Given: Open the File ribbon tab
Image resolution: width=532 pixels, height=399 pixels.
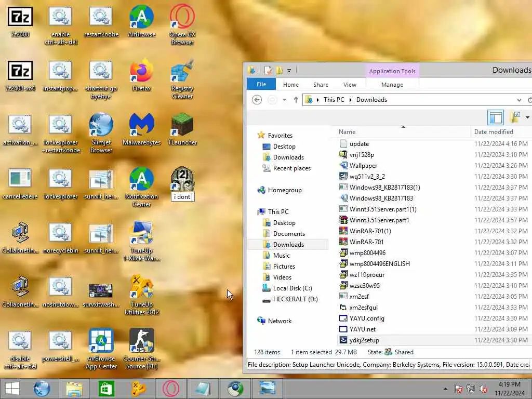Looking at the screenshot, I should pos(261,84).
